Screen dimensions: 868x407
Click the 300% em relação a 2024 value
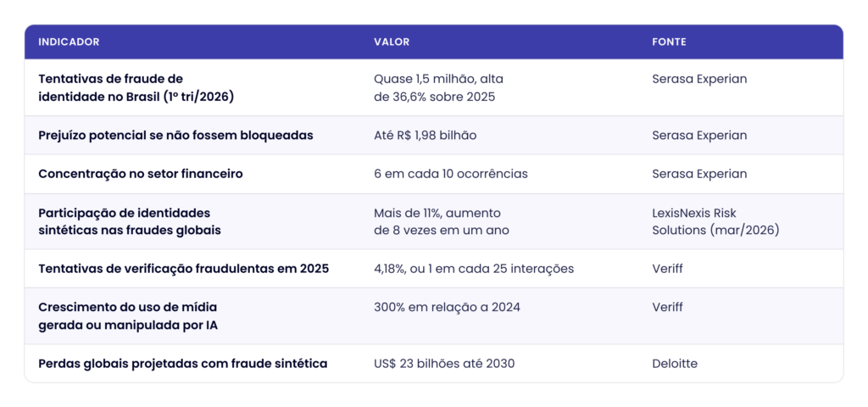coord(448,307)
